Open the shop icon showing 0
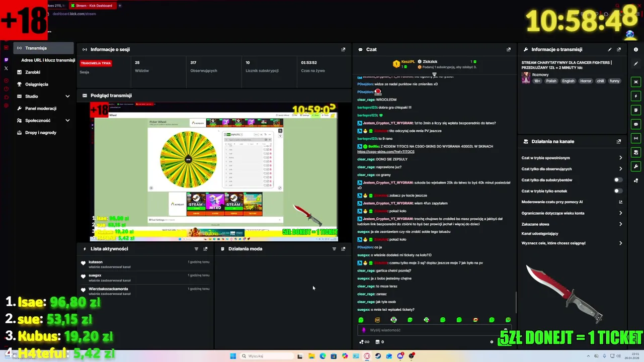The width and height of the screenshot is (644, 362). 380,342
